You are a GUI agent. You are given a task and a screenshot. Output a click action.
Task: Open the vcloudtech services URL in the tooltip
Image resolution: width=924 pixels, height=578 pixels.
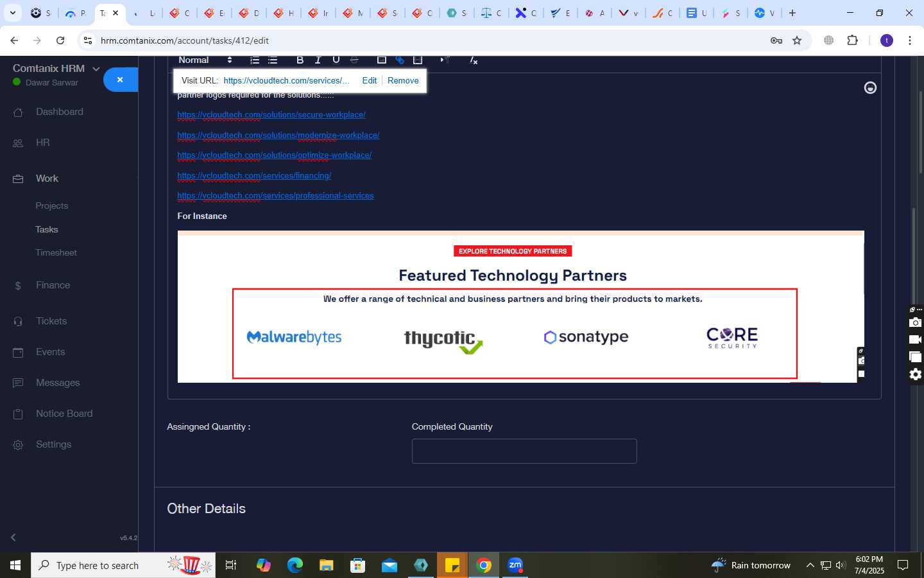(287, 80)
